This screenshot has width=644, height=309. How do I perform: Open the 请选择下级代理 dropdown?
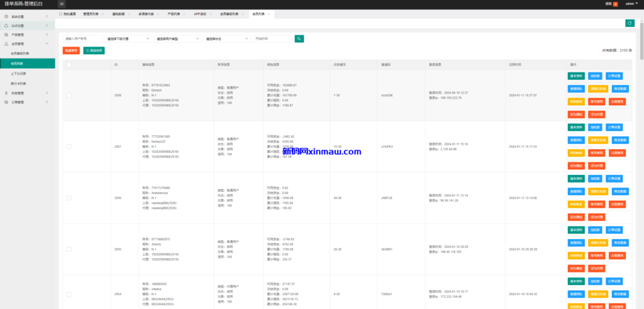(128, 38)
